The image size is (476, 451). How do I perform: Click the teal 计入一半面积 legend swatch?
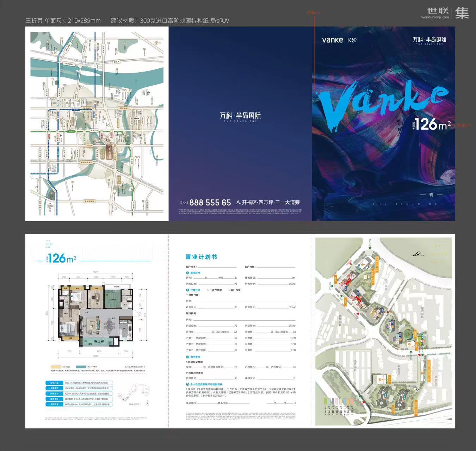click(81, 367)
